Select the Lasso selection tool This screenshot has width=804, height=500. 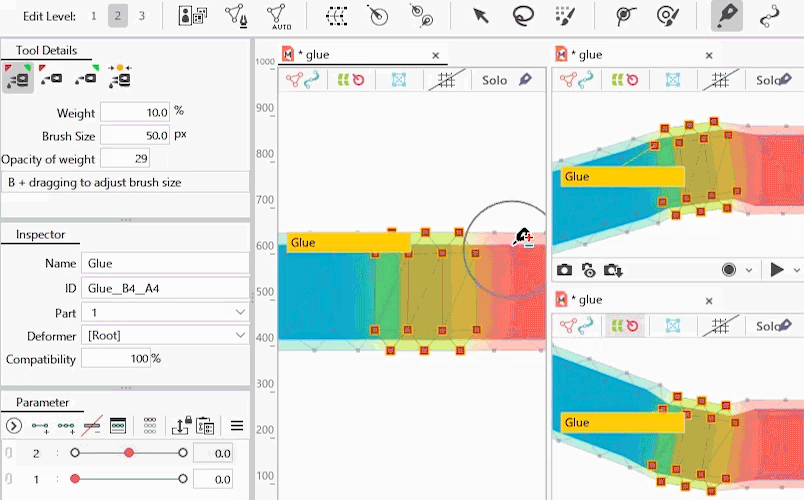tap(522, 16)
